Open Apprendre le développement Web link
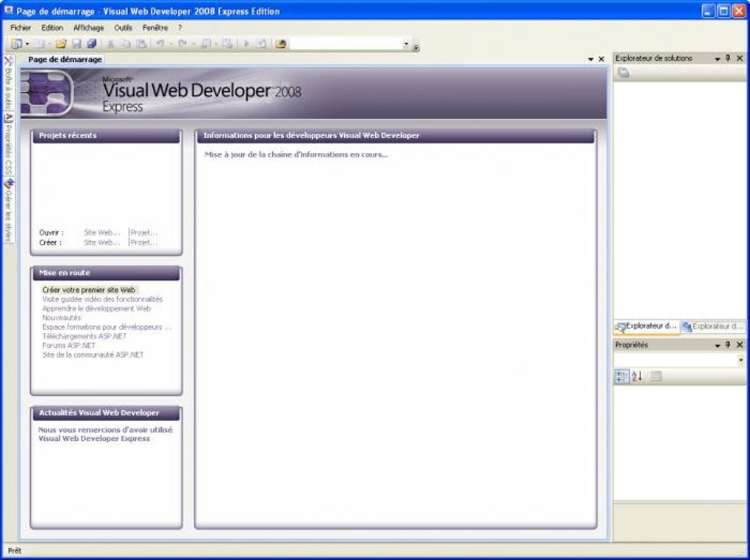Viewport: 750px width, 560px height. [x=96, y=309]
